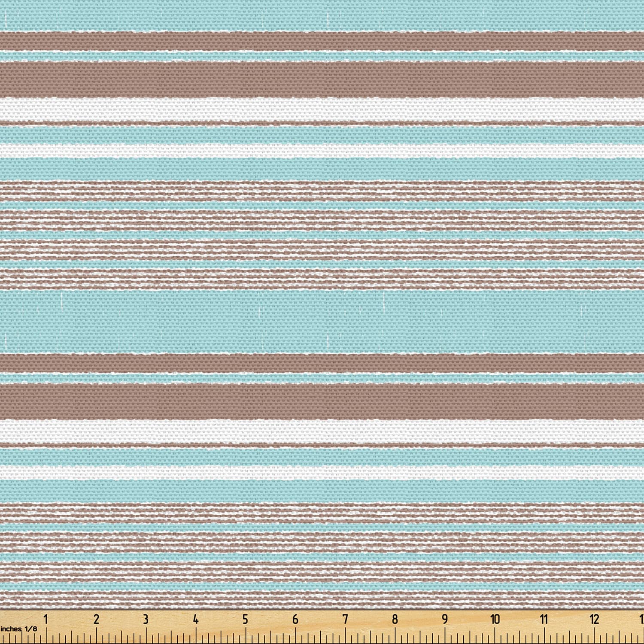Click the number 5 on the ruler

click(245, 619)
